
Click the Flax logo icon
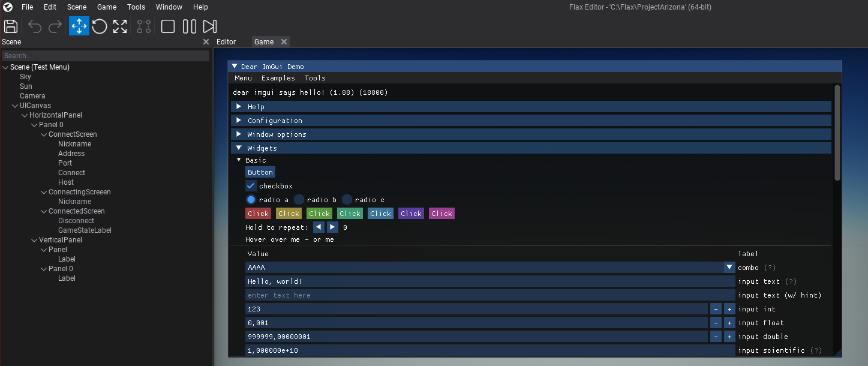[x=7, y=7]
